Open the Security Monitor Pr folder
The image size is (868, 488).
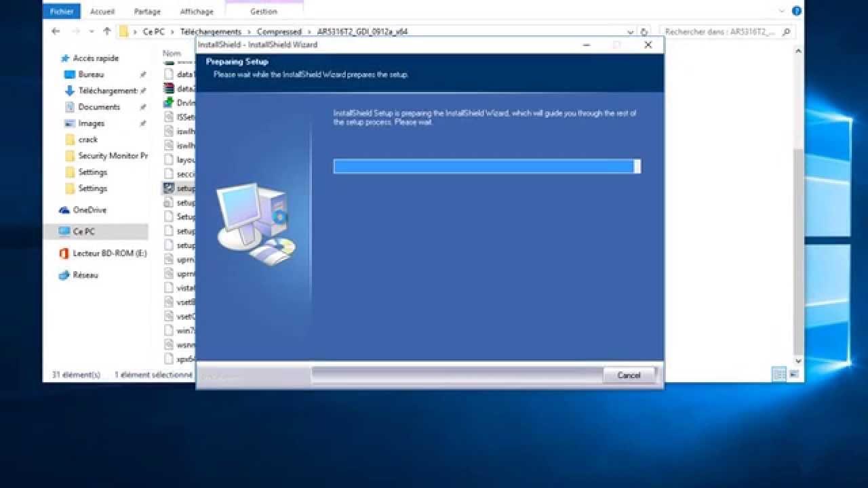pyautogui.click(x=113, y=156)
